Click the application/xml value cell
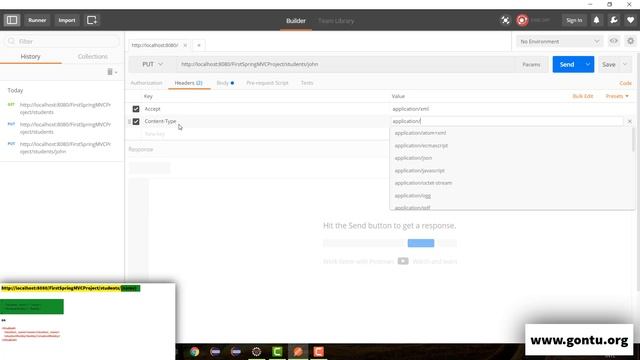Viewport: 640px width, 360px height. click(x=506, y=109)
